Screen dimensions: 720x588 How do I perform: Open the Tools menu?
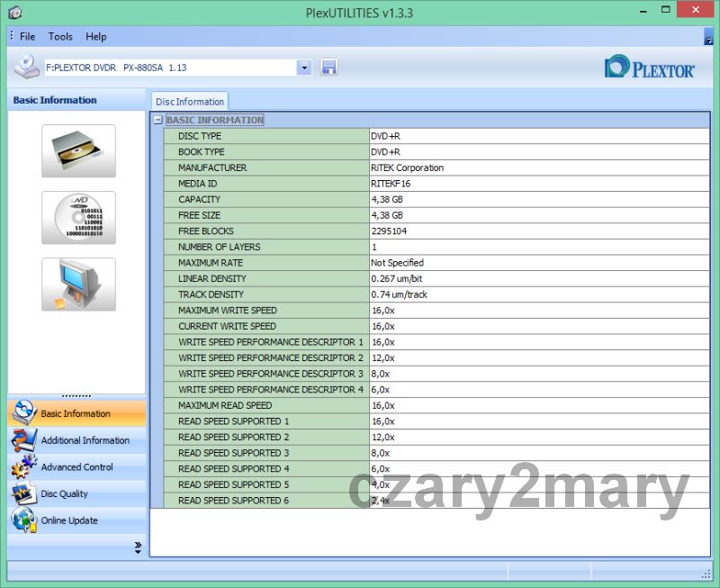(x=60, y=36)
